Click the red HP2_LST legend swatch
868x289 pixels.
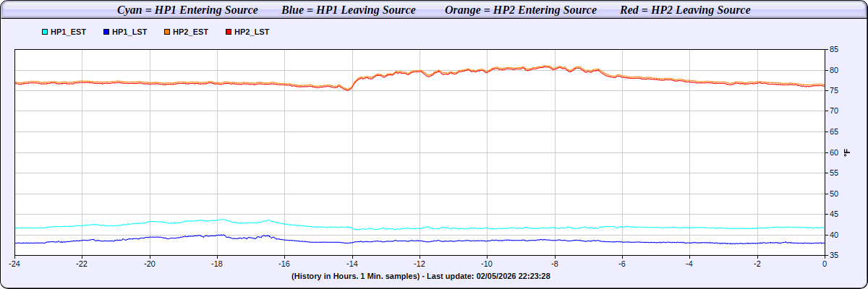click(229, 33)
